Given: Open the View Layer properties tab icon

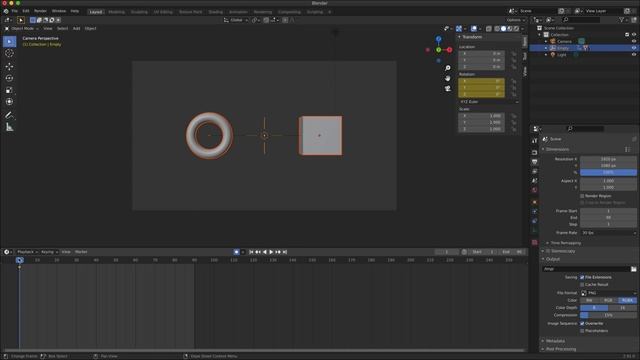Looking at the screenshot, I should tap(535, 171).
